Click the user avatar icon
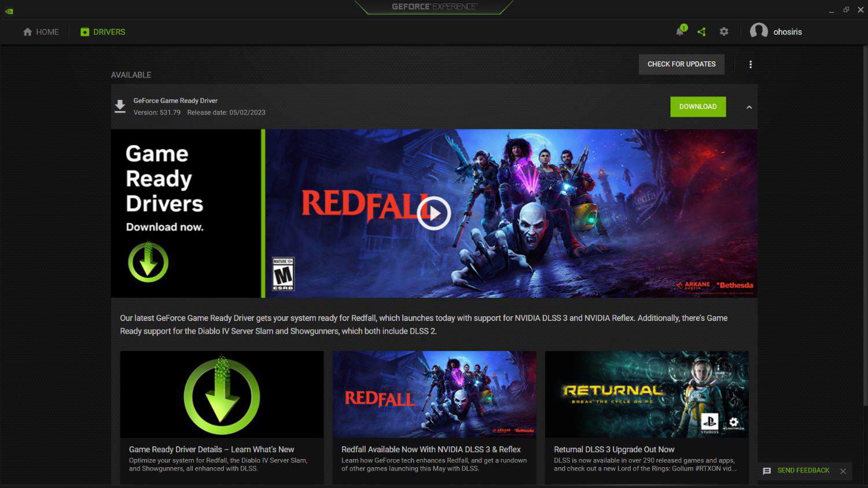This screenshot has width=868, height=488. 759,31
